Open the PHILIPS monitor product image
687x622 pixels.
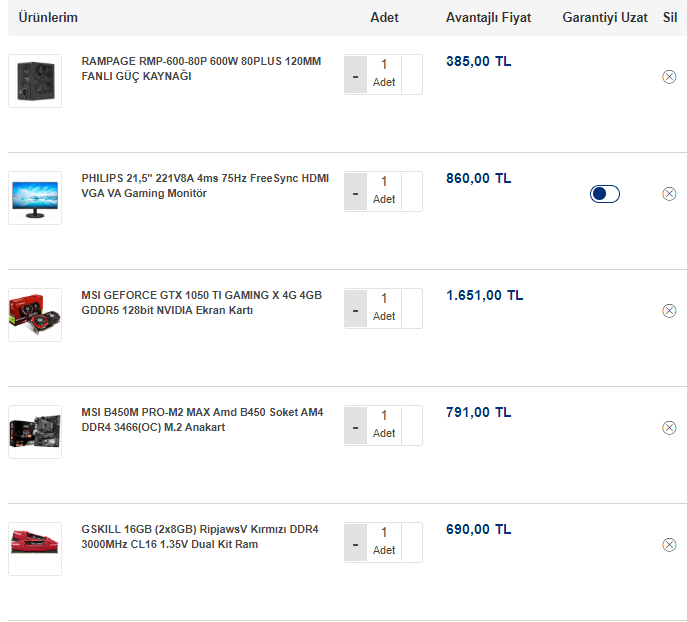(35, 198)
